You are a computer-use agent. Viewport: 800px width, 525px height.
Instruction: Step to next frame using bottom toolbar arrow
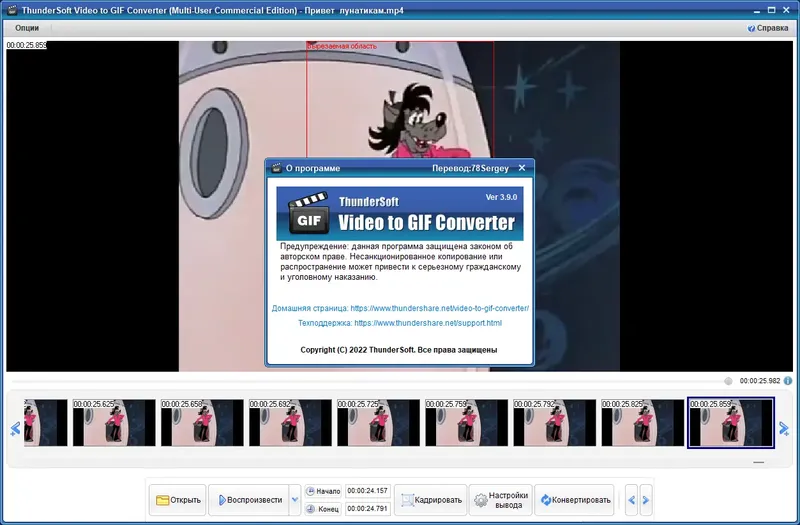(x=646, y=500)
